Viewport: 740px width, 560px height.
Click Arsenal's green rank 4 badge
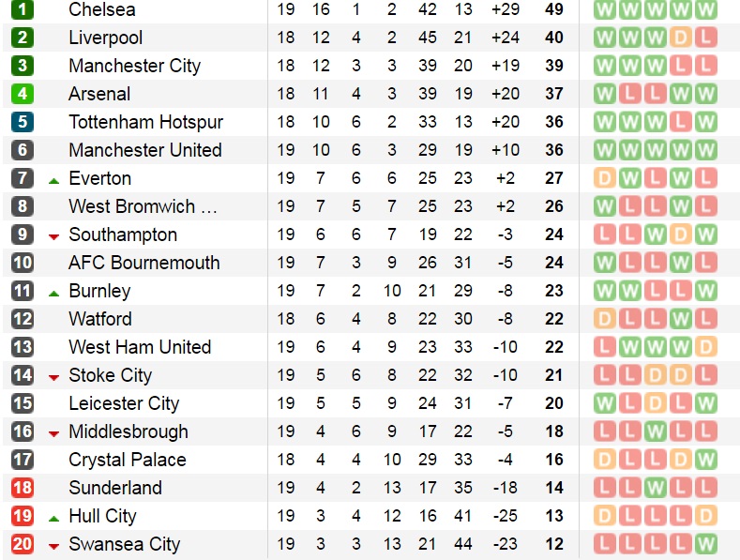pos(23,95)
